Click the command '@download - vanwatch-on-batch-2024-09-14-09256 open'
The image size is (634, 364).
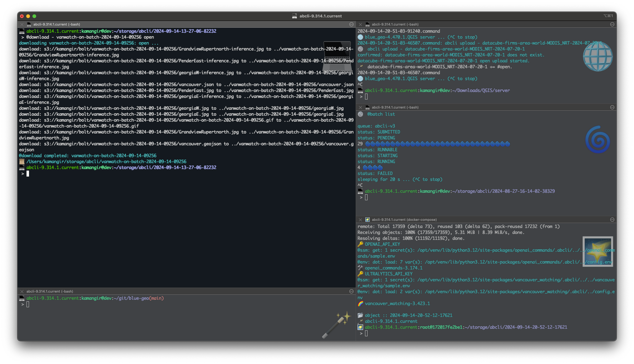pyautogui.click(x=90, y=37)
